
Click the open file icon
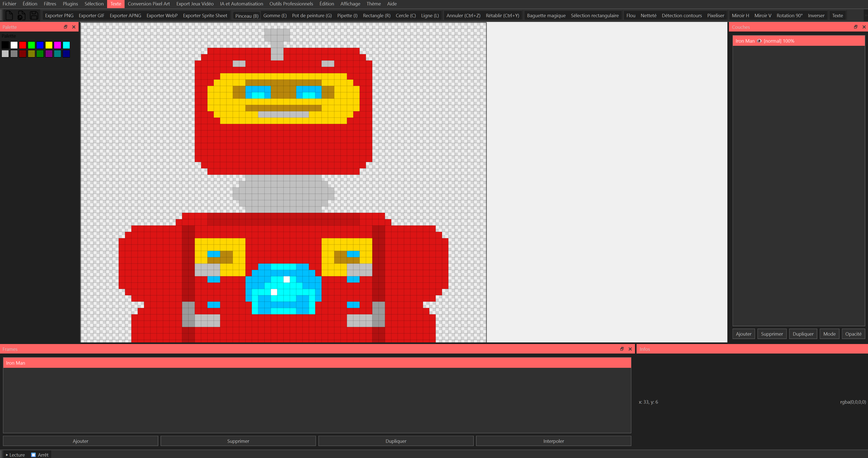21,15
